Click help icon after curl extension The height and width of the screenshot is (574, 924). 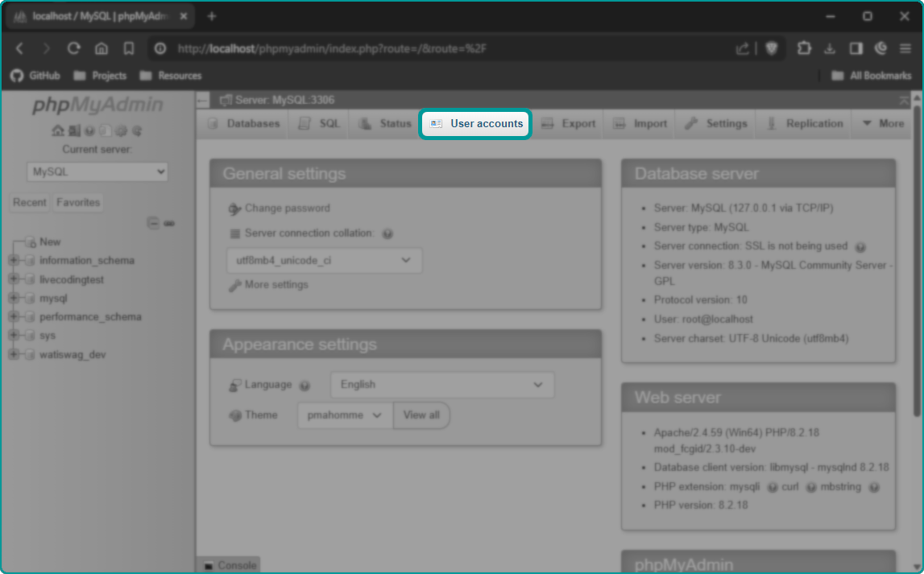(x=811, y=488)
